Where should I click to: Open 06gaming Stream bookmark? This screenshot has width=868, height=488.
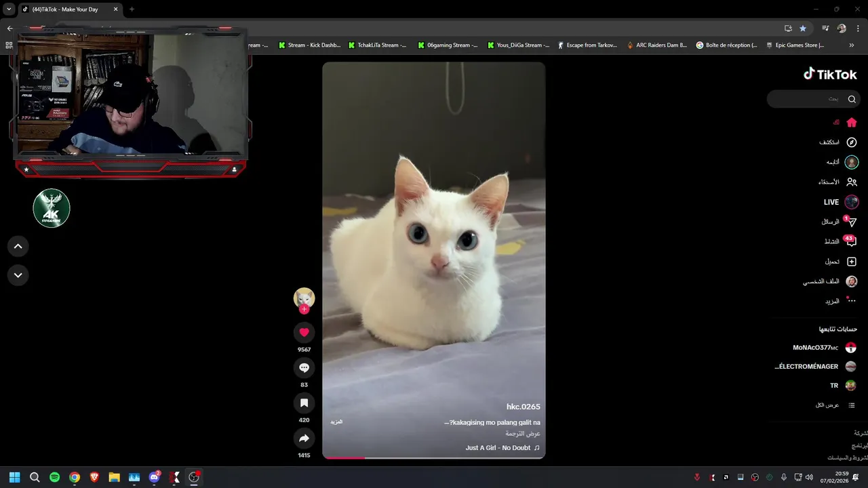[x=448, y=45]
